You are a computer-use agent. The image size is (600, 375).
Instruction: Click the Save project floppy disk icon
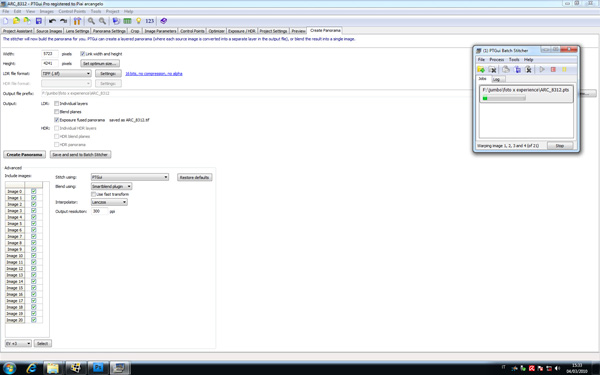[38, 21]
